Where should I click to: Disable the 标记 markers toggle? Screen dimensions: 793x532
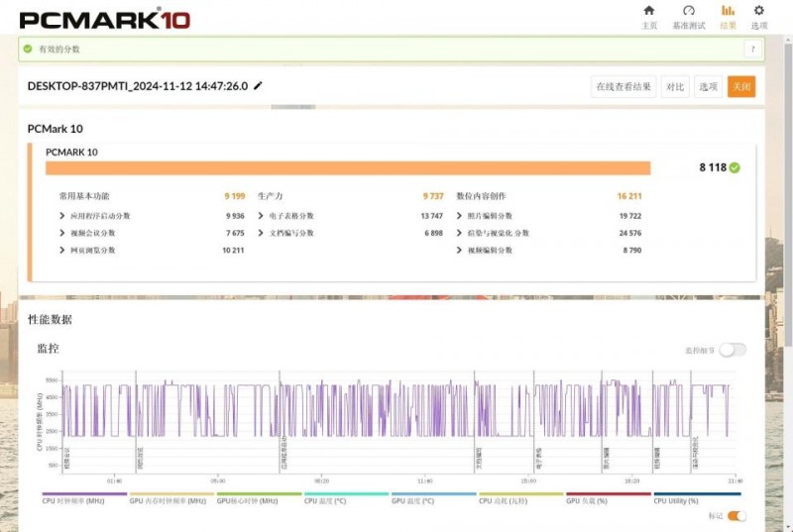(736, 516)
